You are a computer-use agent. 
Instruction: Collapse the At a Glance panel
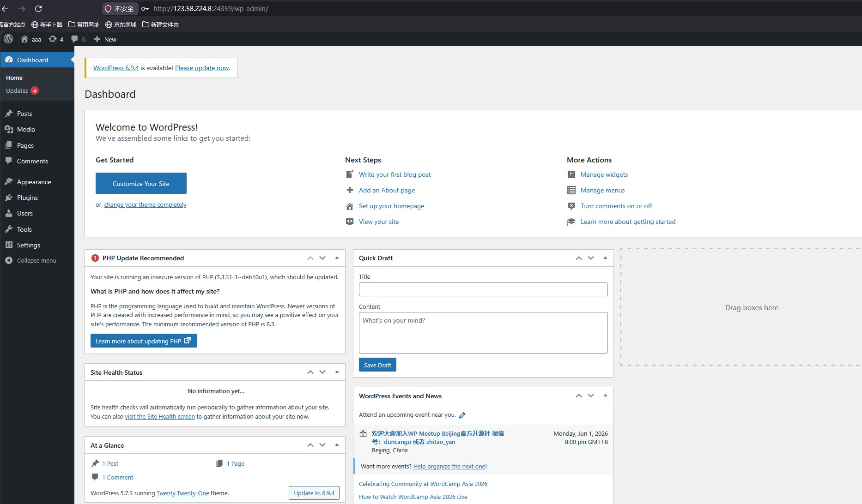337,445
